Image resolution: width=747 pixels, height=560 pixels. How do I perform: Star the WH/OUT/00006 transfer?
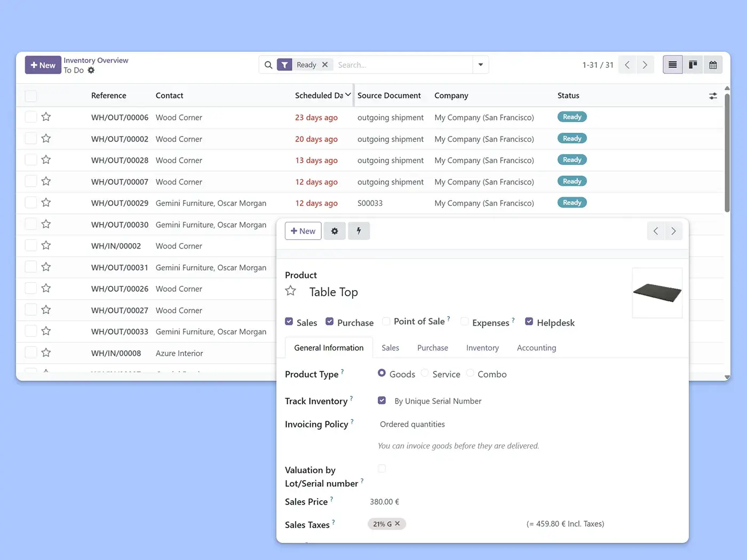(46, 117)
